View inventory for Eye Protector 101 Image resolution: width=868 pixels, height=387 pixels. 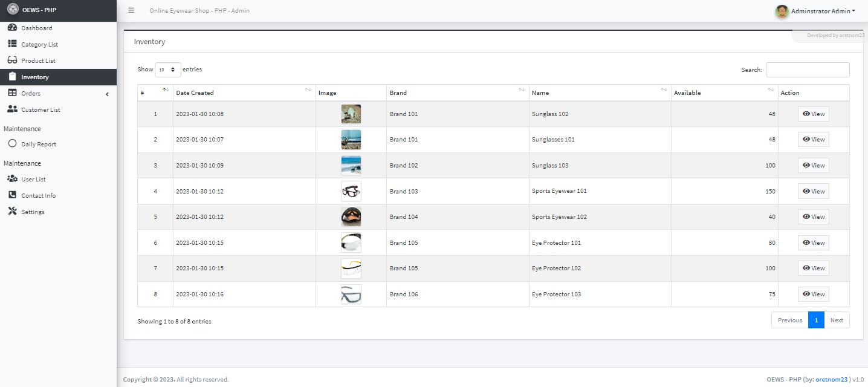pyautogui.click(x=814, y=242)
